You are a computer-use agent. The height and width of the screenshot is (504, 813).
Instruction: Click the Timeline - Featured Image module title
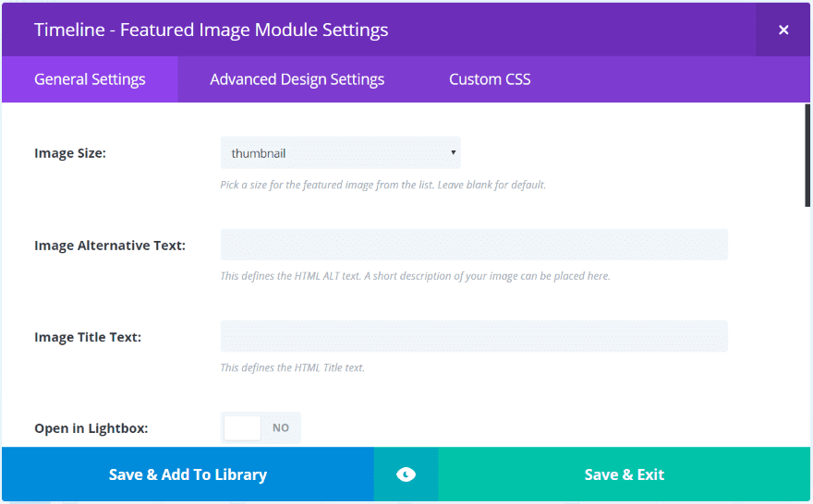(x=211, y=30)
